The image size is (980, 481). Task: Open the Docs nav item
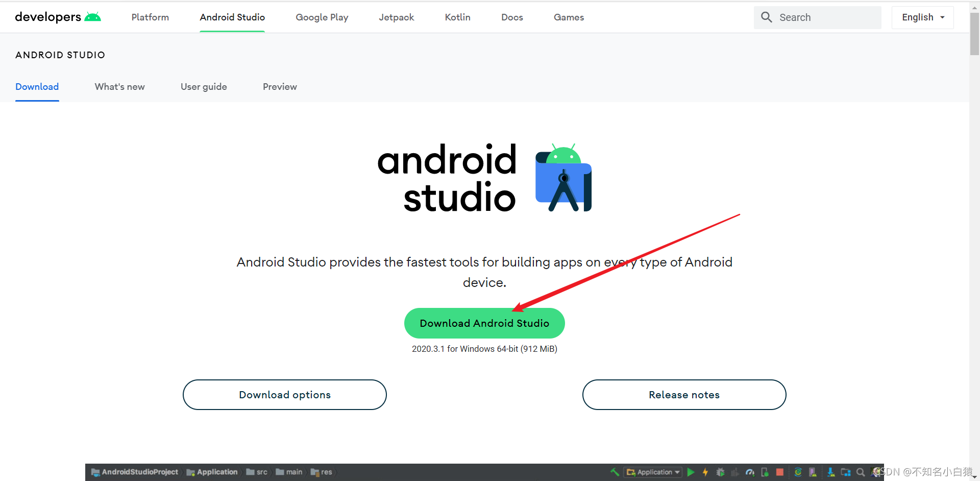point(512,17)
